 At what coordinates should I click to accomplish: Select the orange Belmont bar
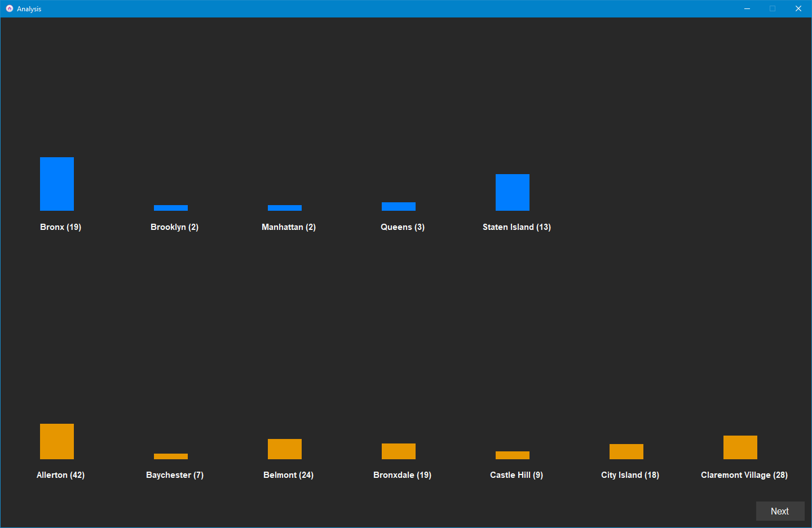(285, 449)
